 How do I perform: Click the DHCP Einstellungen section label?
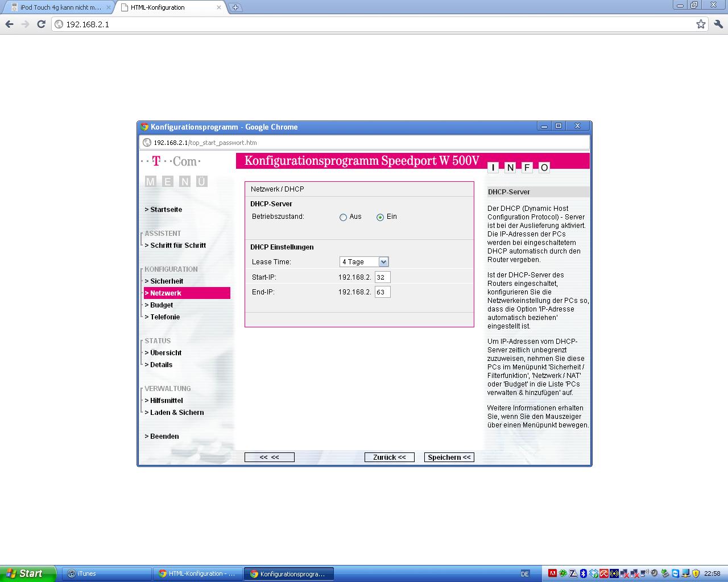(282, 247)
